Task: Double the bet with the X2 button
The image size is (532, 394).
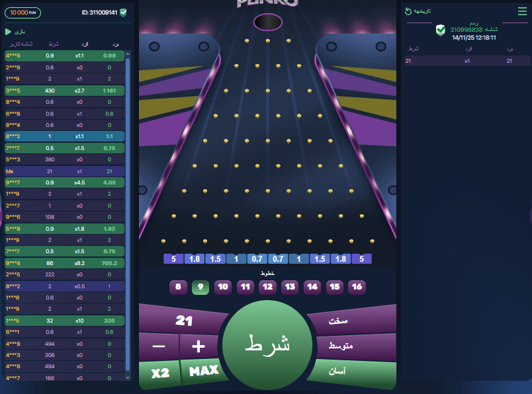Action: coord(160,374)
